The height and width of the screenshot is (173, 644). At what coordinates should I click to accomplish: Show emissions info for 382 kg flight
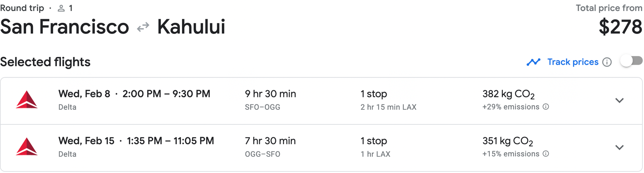click(546, 107)
